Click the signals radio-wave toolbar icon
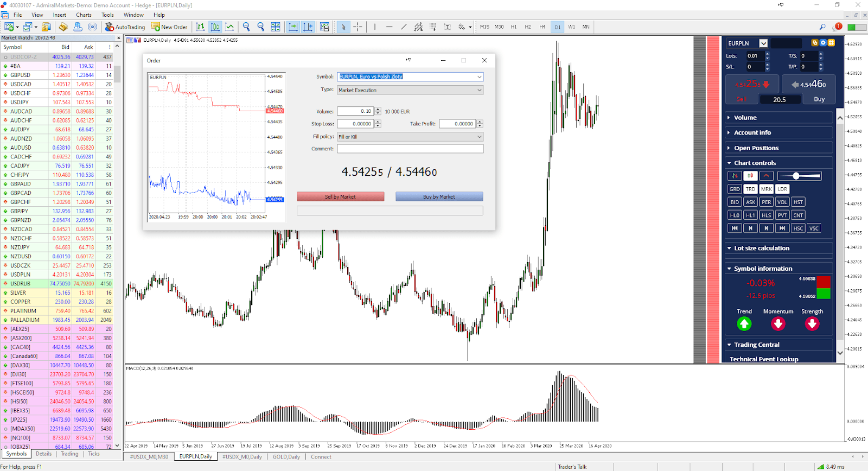The height and width of the screenshot is (471, 868). click(92, 27)
